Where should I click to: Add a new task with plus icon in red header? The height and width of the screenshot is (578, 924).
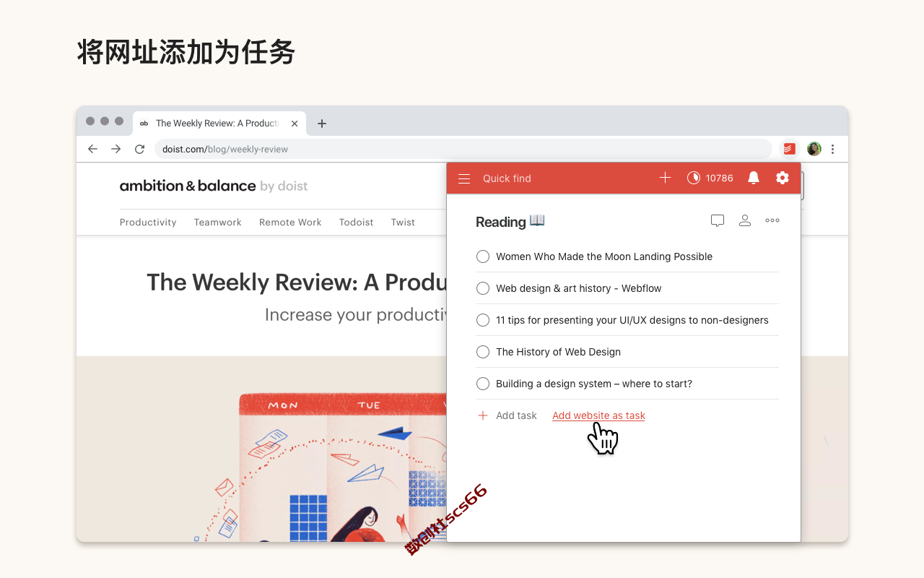tap(666, 178)
